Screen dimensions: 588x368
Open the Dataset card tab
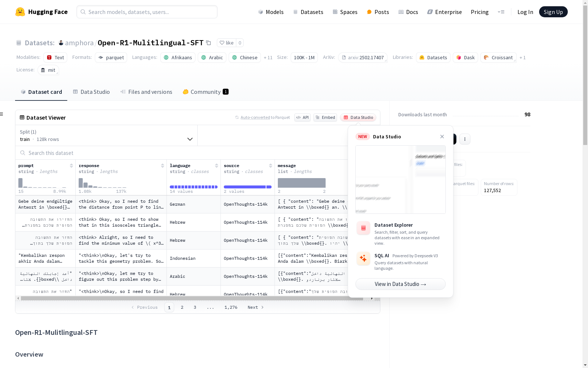[41, 92]
